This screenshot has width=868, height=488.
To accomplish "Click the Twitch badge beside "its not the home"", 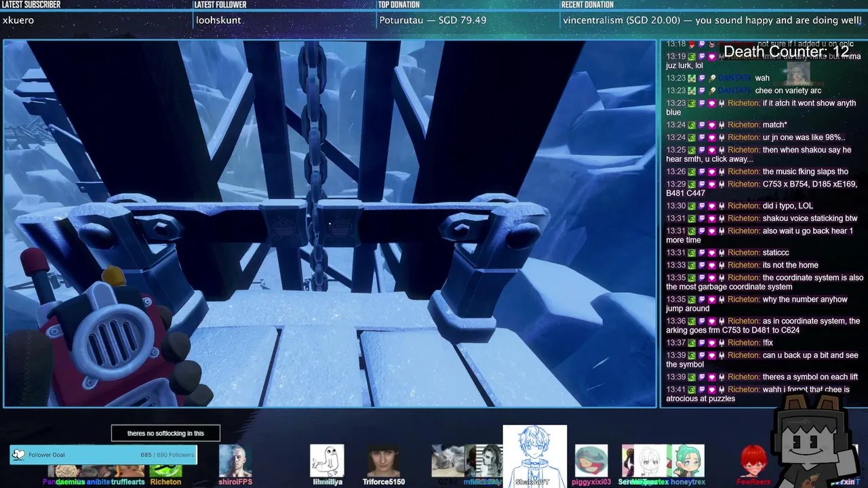I will (x=702, y=266).
